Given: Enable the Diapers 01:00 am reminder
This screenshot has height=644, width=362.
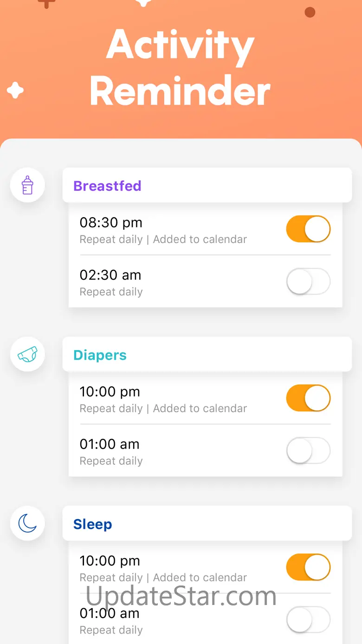Looking at the screenshot, I should click(x=308, y=450).
